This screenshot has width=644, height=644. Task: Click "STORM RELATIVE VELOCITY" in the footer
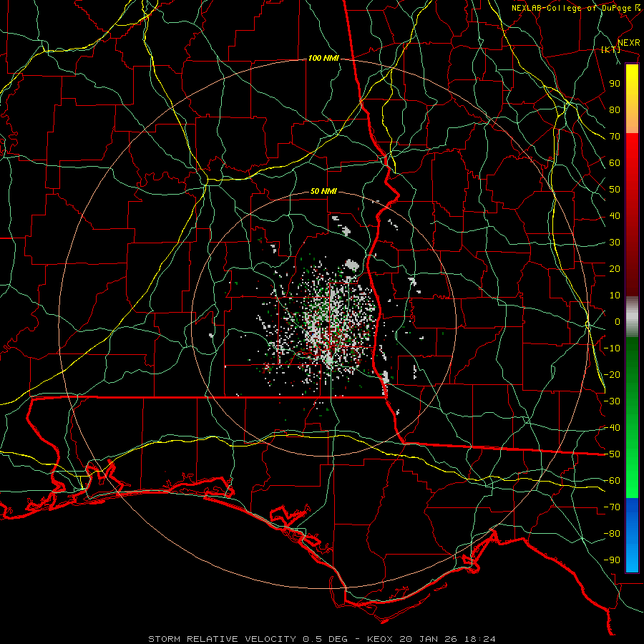222,639
